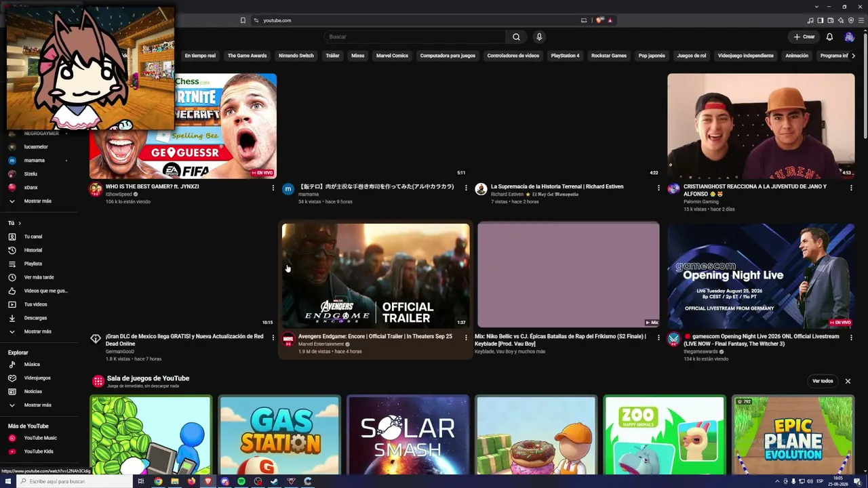Open Tus videos in sidebar
The width and height of the screenshot is (868, 488).
[35, 304]
